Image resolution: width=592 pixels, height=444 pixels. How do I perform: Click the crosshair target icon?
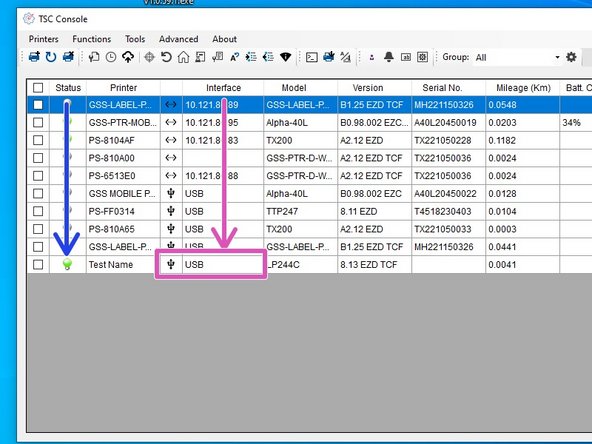coord(150,57)
